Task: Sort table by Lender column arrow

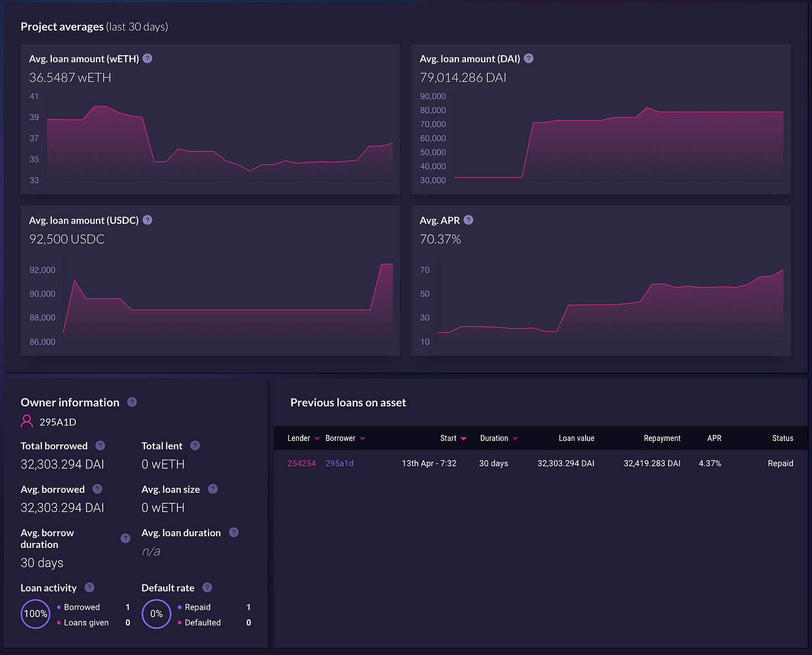Action: click(x=317, y=439)
